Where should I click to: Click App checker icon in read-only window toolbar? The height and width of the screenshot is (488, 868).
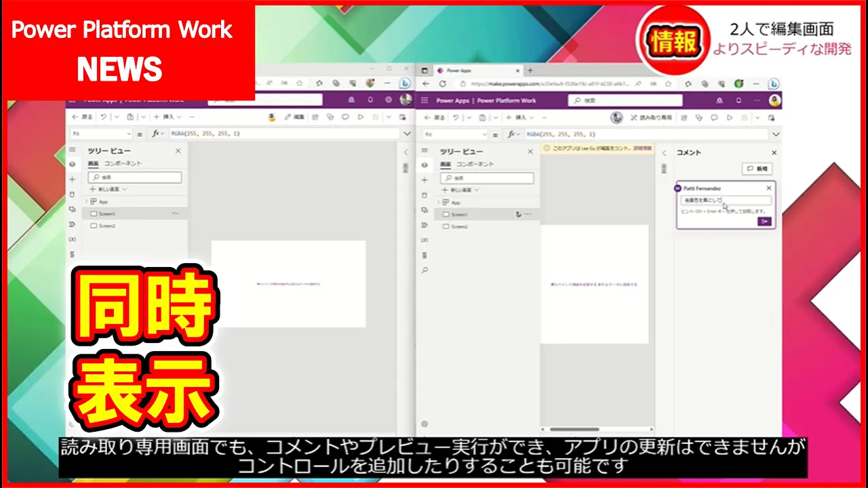(699, 118)
